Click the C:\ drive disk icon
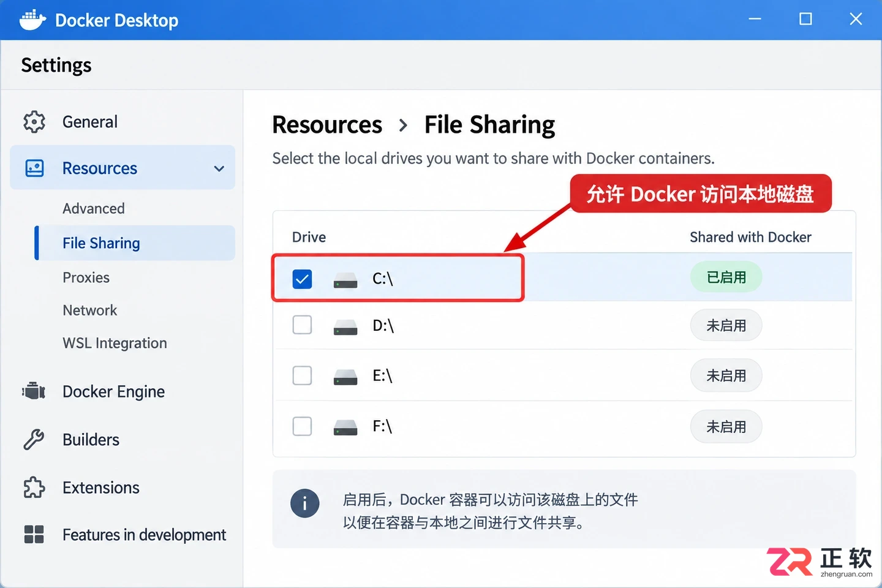The height and width of the screenshot is (588, 882). click(x=345, y=281)
